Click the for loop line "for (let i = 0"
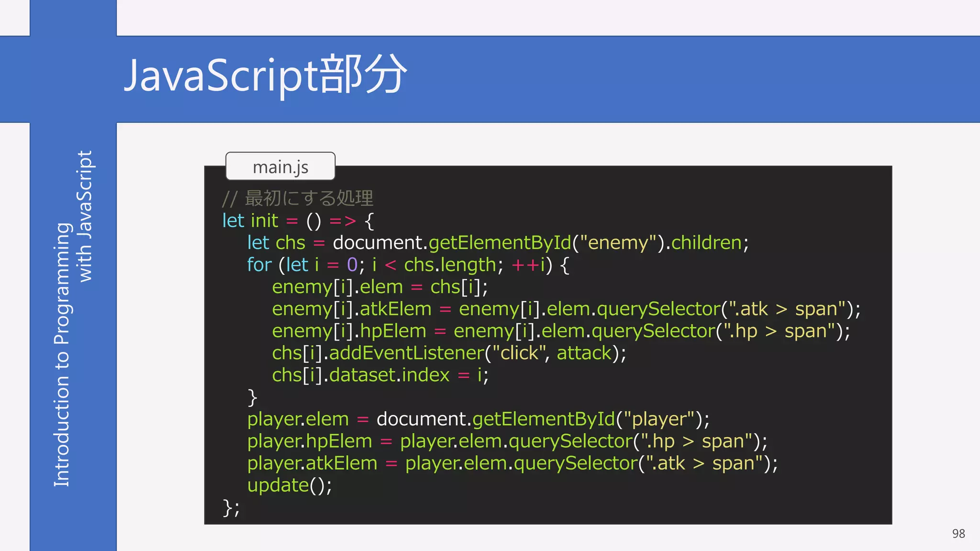980x551 pixels. click(408, 265)
